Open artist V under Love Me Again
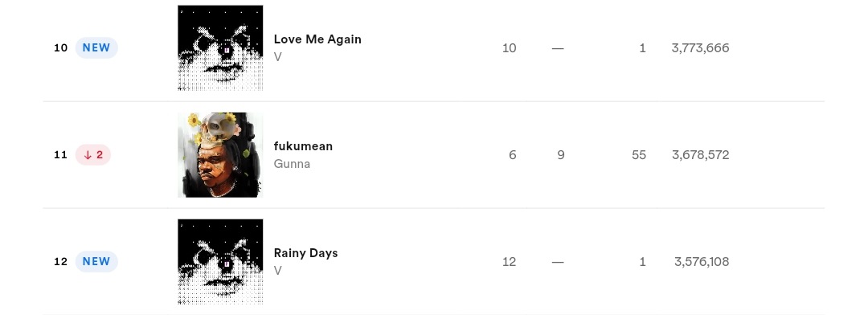The height and width of the screenshot is (315, 868). click(x=278, y=57)
